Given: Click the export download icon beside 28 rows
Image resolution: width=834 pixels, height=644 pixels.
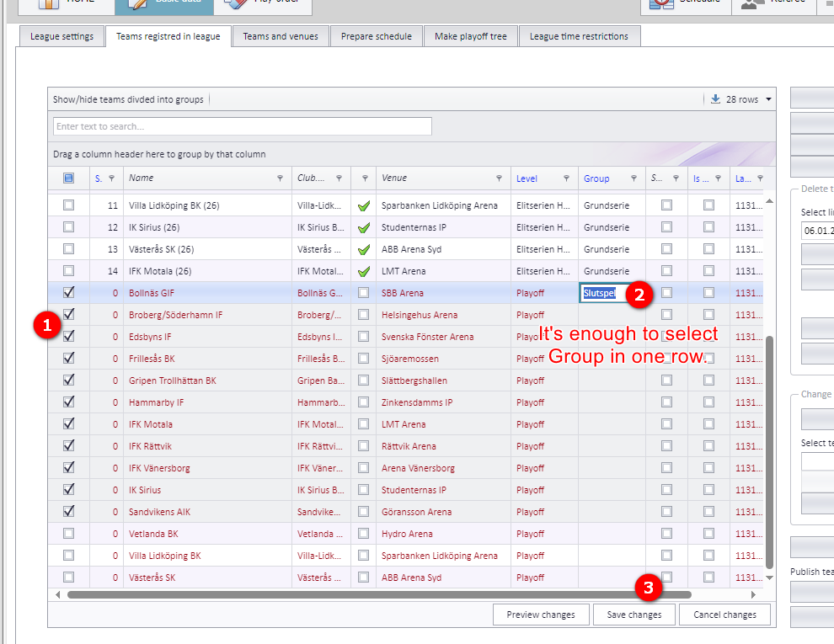Looking at the screenshot, I should coord(715,98).
